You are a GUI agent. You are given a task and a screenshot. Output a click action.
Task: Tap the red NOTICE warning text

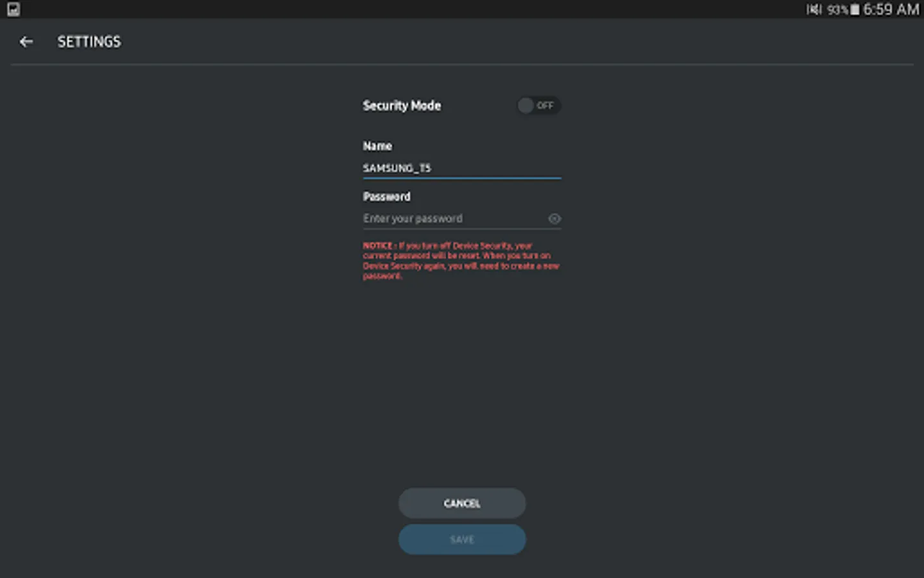coord(461,261)
